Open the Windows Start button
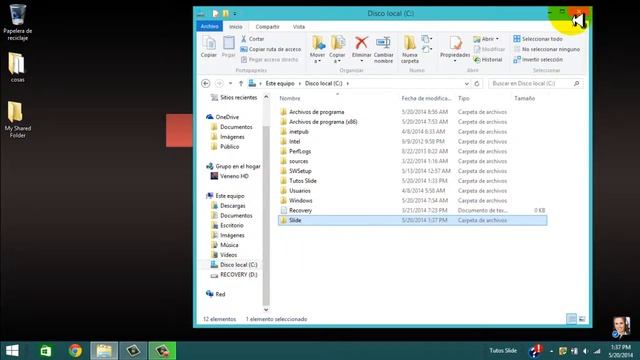The image size is (640, 360). coord(12,351)
